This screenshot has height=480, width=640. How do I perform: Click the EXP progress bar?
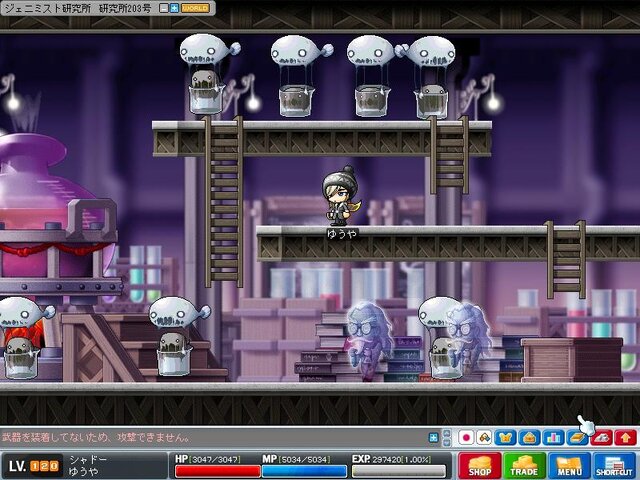(x=399, y=471)
